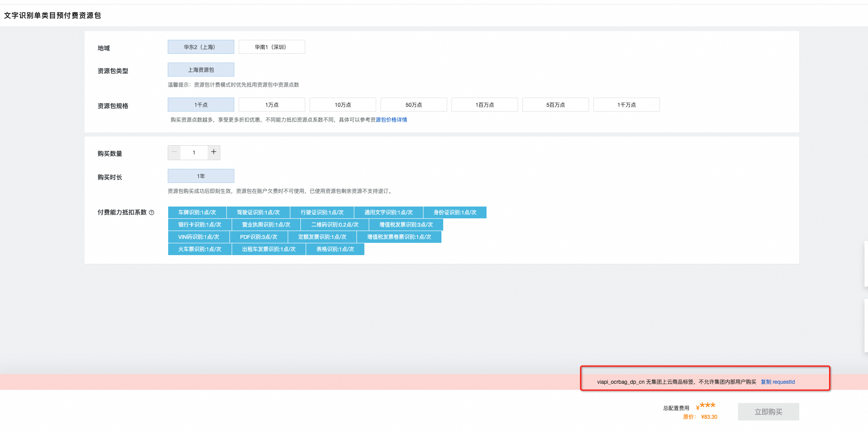Screen dimensions: 868x431
Task: Select the 1万点 package size
Action: (272, 105)
